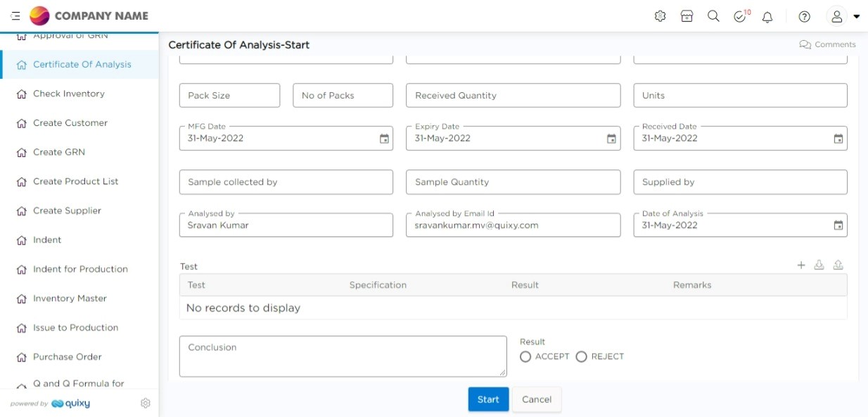Focus the Sample Quantity field
The height and width of the screenshot is (417, 868).
tap(513, 182)
